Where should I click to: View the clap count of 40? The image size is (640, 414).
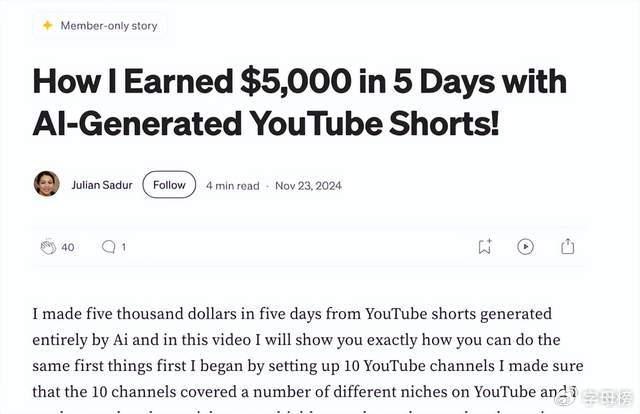(68, 247)
